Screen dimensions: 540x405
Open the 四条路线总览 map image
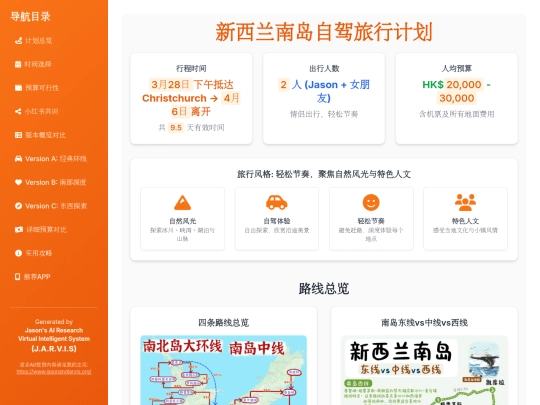pos(224,370)
